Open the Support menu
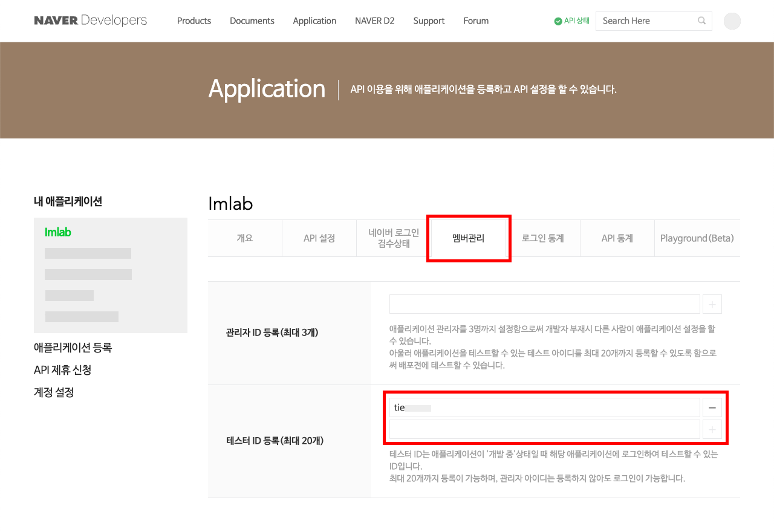 429,21
